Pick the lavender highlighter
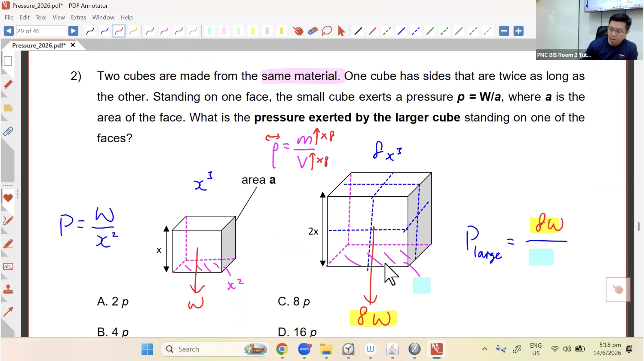 [267, 31]
